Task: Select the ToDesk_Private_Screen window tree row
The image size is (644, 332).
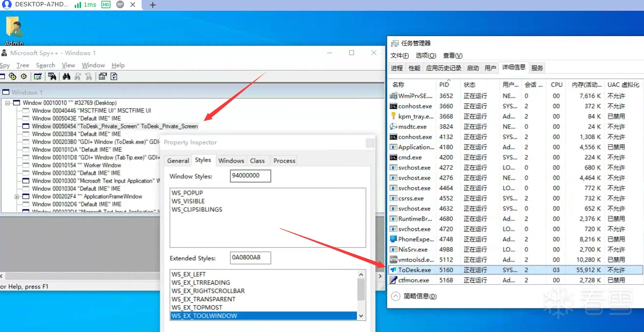Action: [x=115, y=126]
